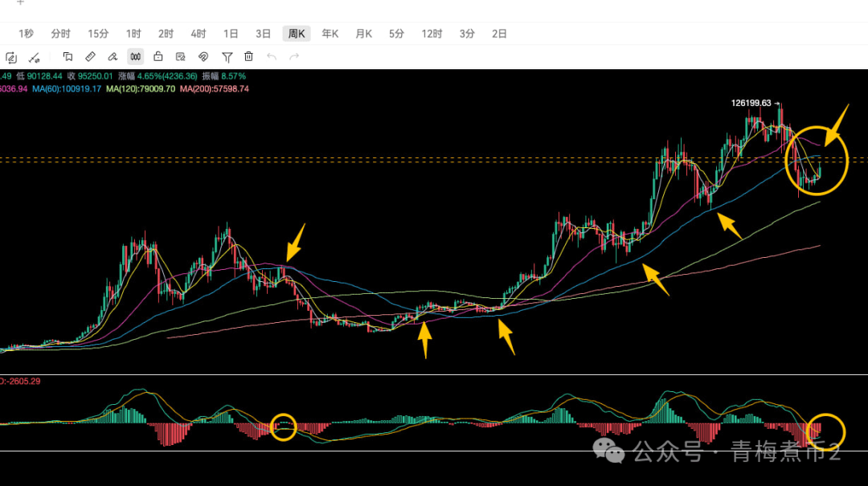The width and height of the screenshot is (868, 486).
Task: Select the 2时 timeframe
Action: coord(166,34)
